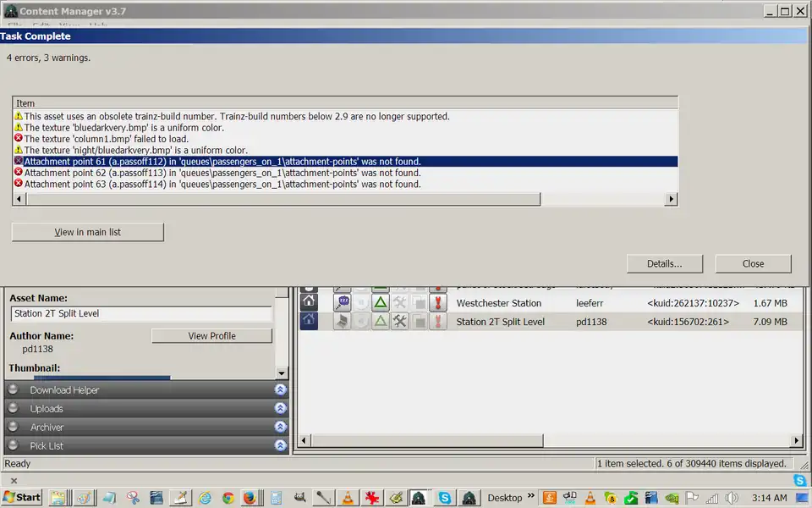
Task: Select the obsolete trainz-build number warning
Action: [236, 116]
